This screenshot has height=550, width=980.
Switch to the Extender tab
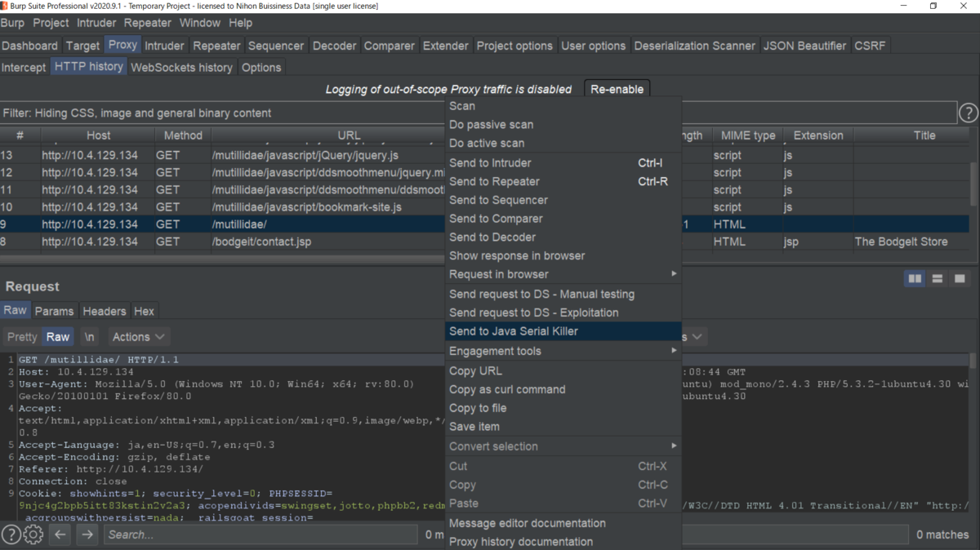pos(446,46)
